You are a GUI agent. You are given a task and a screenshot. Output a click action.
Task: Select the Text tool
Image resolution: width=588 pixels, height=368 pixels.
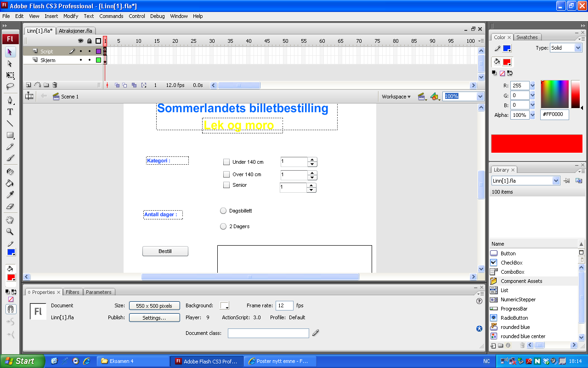click(x=10, y=112)
